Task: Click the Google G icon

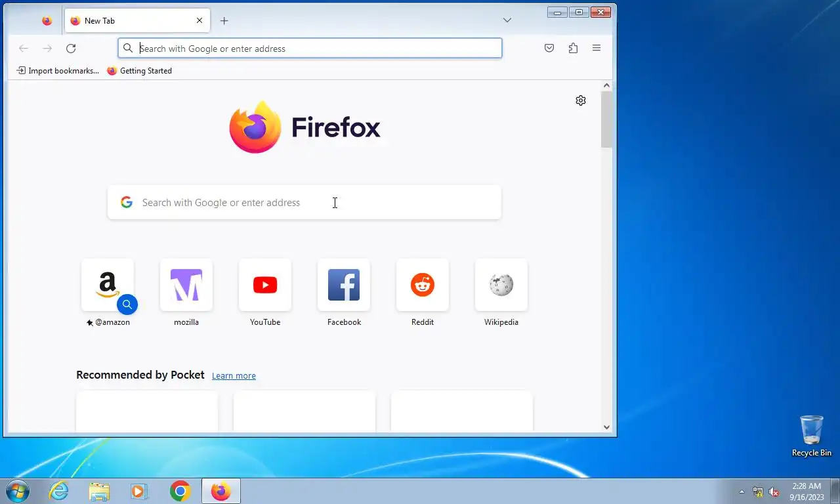Action: [x=127, y=202]
